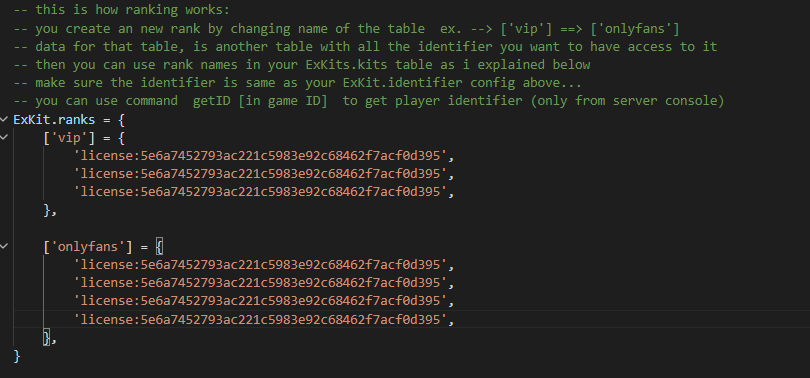Collapse the 'onlyfans' table fold chevron
Image resolution: width=810 pixels, height=378 pixels.
[4, 246]
